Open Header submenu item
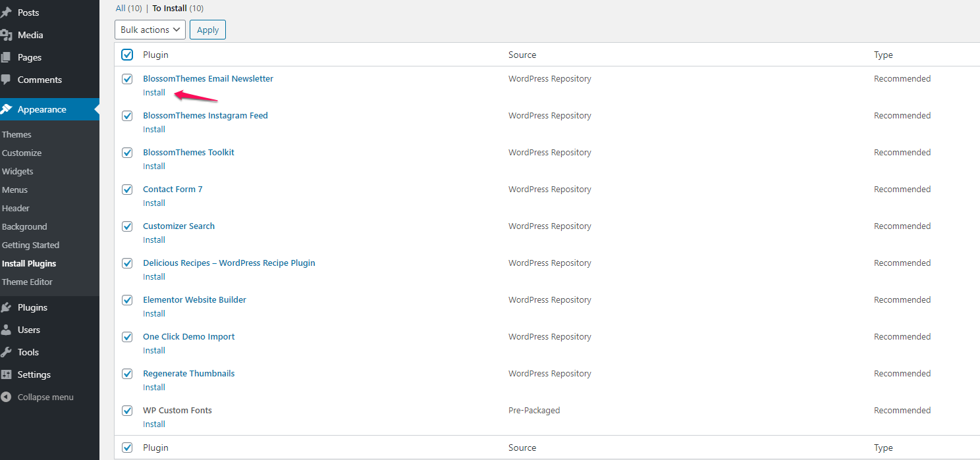 point(16,208)
